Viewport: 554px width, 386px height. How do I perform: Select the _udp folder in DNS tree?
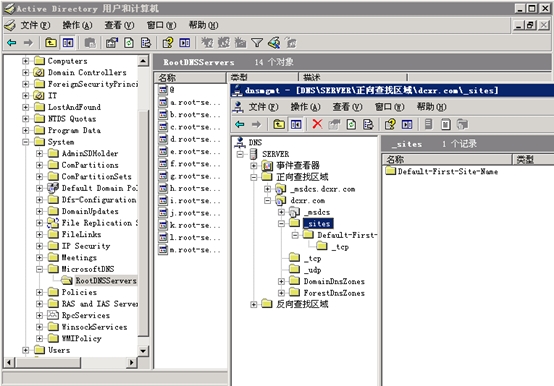point(313,270)
